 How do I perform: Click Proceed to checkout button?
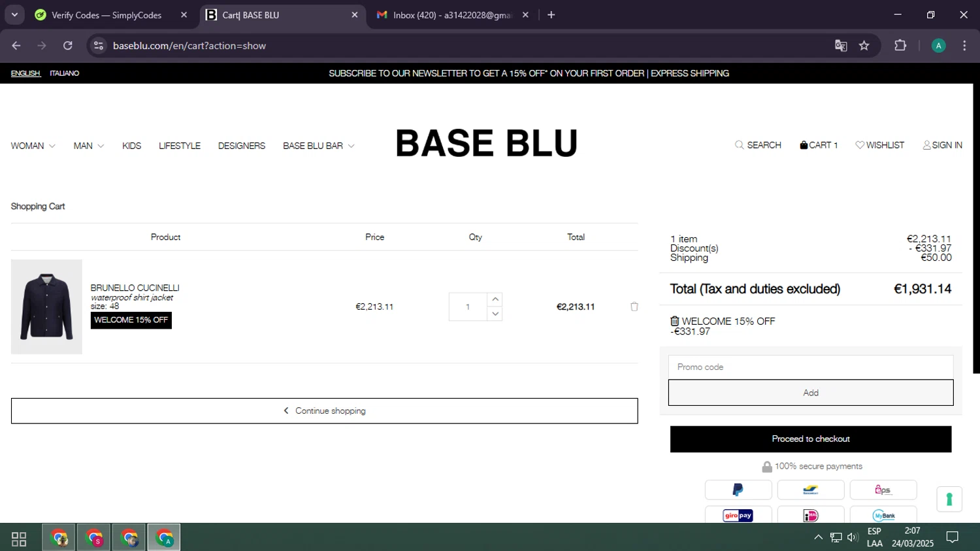coord(811,439)
